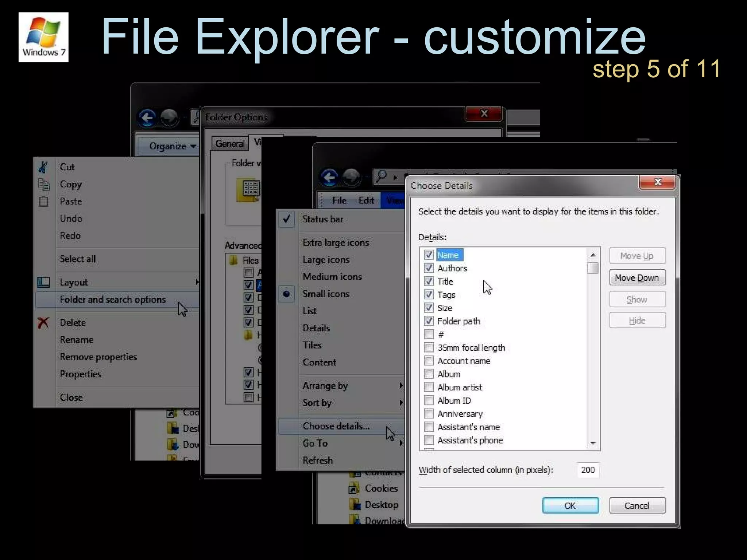Click the Files folder icon in Advanced settings
The height and width of the screenshot is (560, 747).
click(233, 260)
